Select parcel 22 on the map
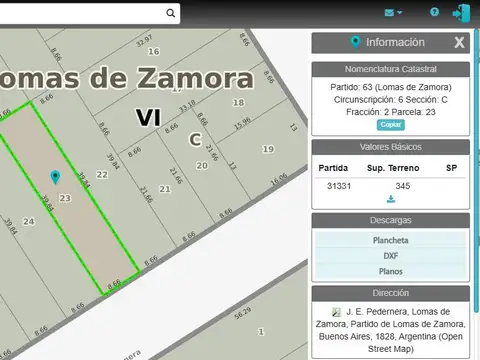480x360 pixels. (x=102, y=174)
